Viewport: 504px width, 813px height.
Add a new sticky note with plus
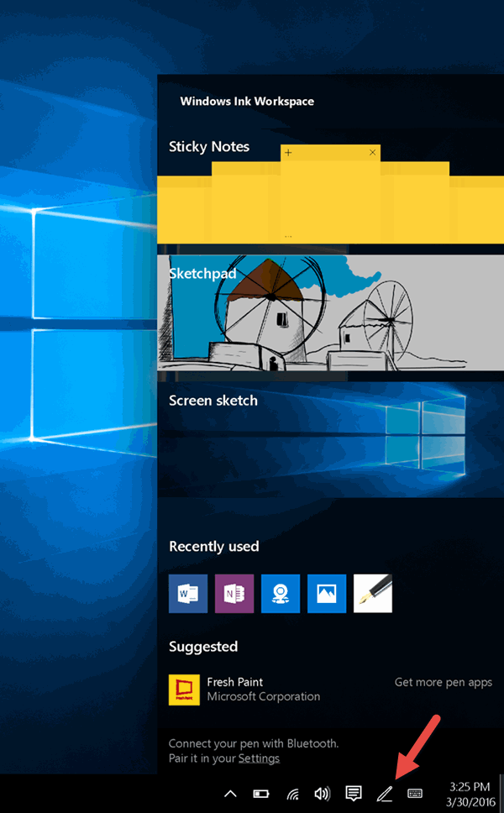coord(288,153)
